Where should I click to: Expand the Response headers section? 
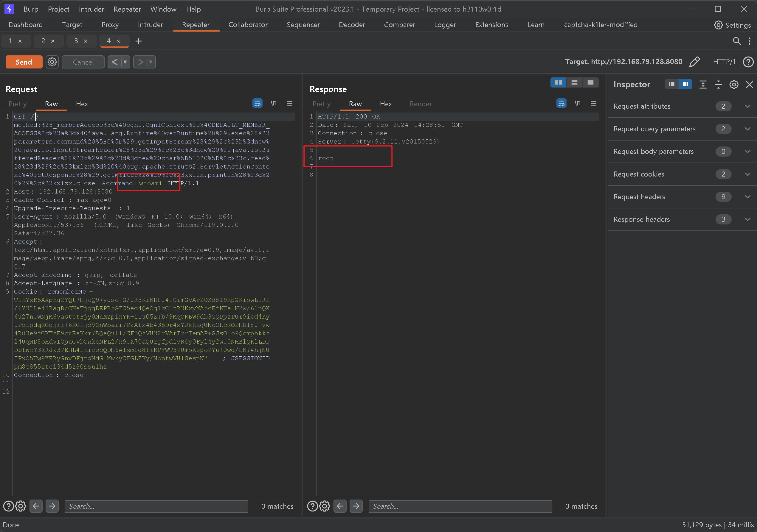[x=747, y=220]
